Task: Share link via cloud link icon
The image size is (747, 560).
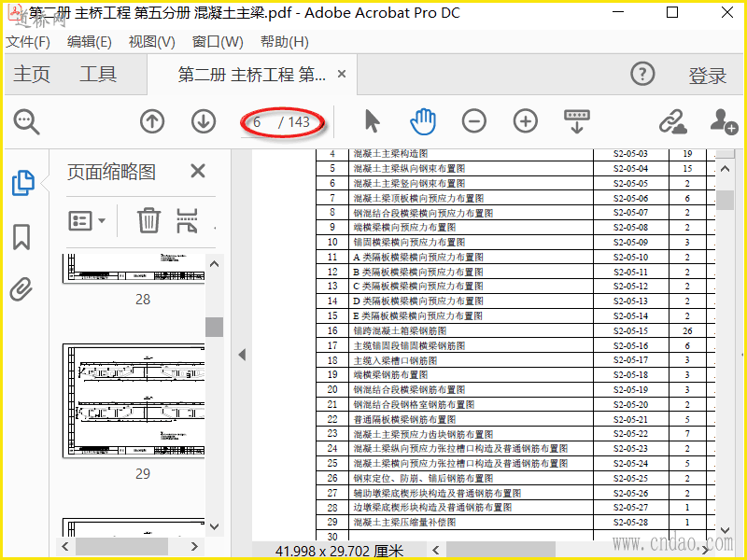Action: click(x=672, y=121)
